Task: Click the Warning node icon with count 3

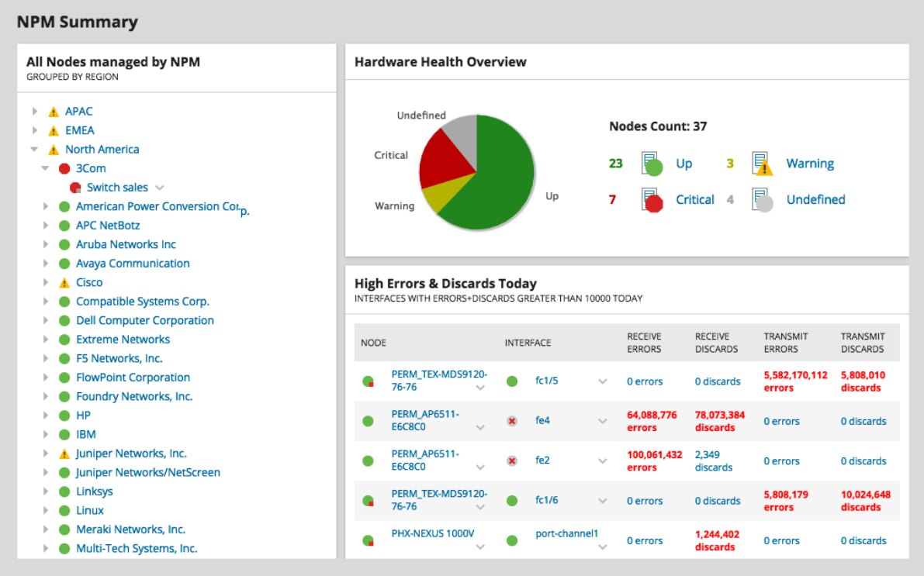Action: tap(763, 164)
